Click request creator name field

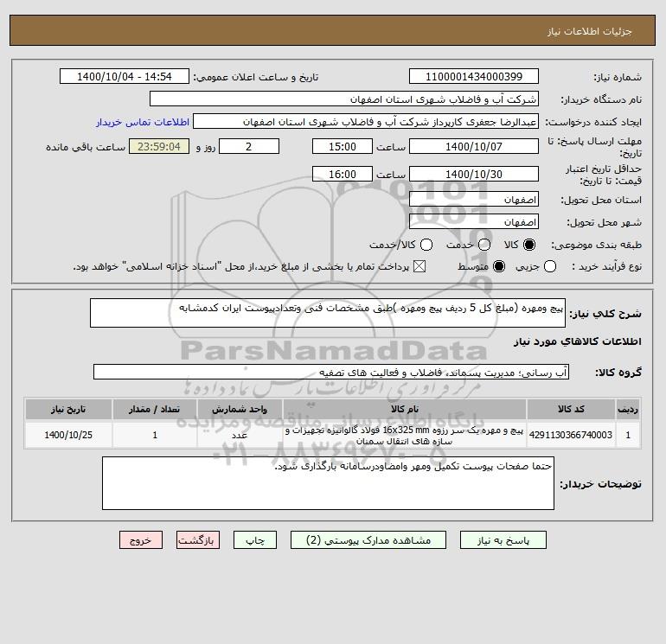(x=366, y=121)
